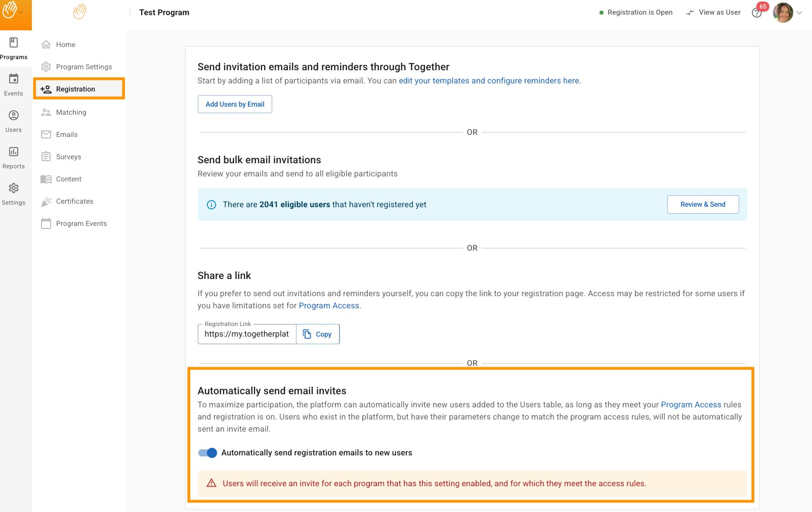Open Settings gear in left rail
The width and height of the screenshot is (812, 512).
pyautogui.click(x=14, y=189)
